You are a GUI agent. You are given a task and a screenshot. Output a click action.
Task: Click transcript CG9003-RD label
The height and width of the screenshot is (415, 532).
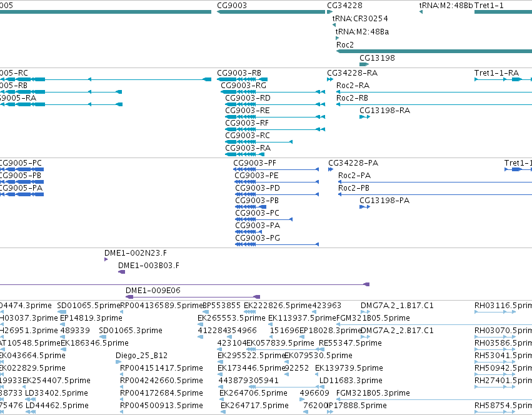248,98
